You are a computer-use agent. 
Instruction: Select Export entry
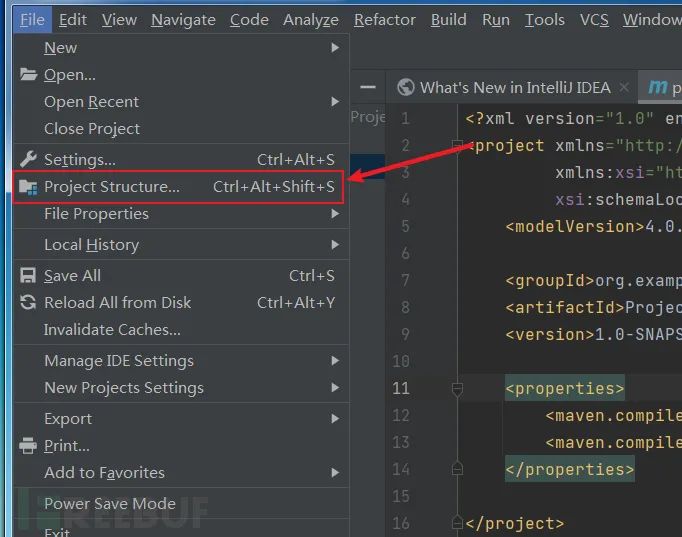coord(181,419)
